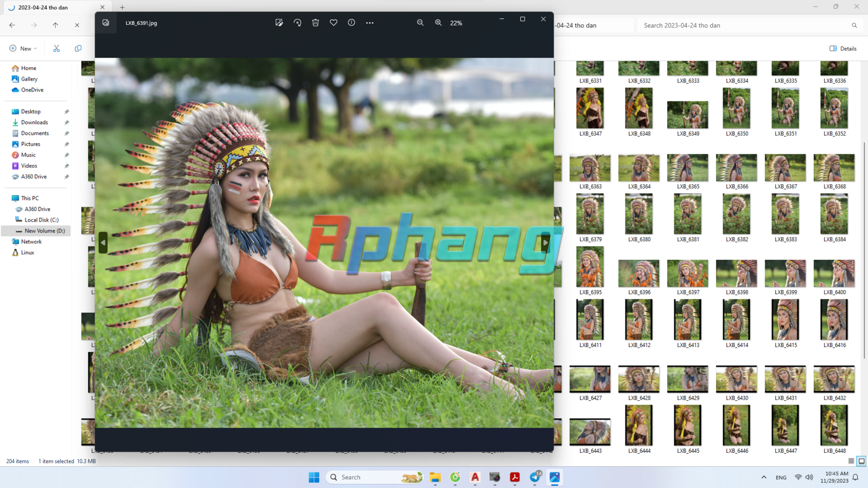Open the See more three-dots menu

tap(369, 23)
